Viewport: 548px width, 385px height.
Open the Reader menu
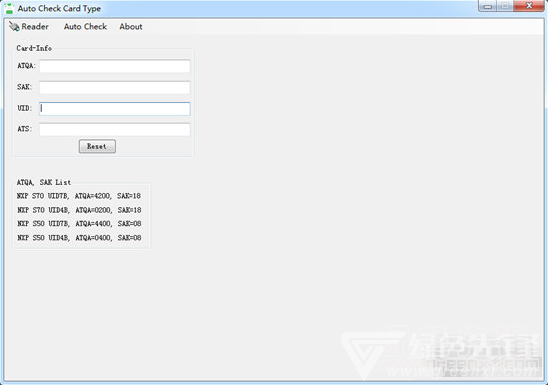35,27
